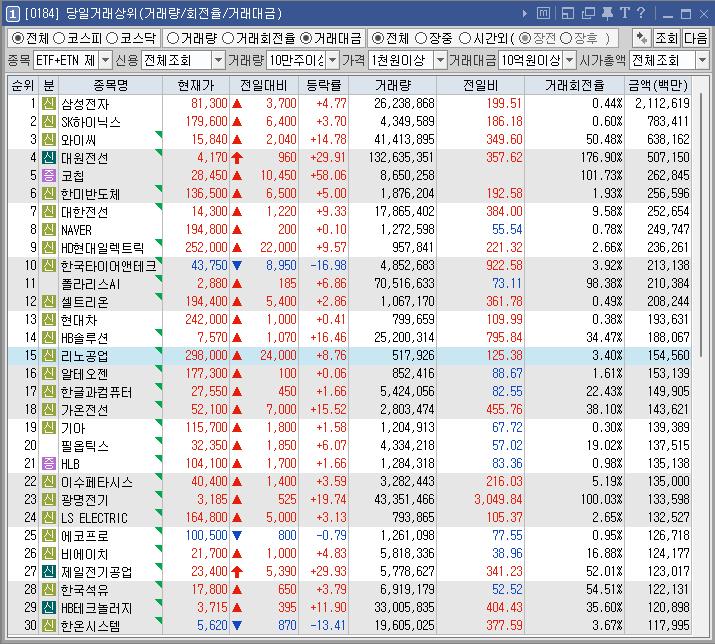The image size is (715, 644).
Task: Sort by the 금액(백만) column header
Action: (x=658, y=85)
